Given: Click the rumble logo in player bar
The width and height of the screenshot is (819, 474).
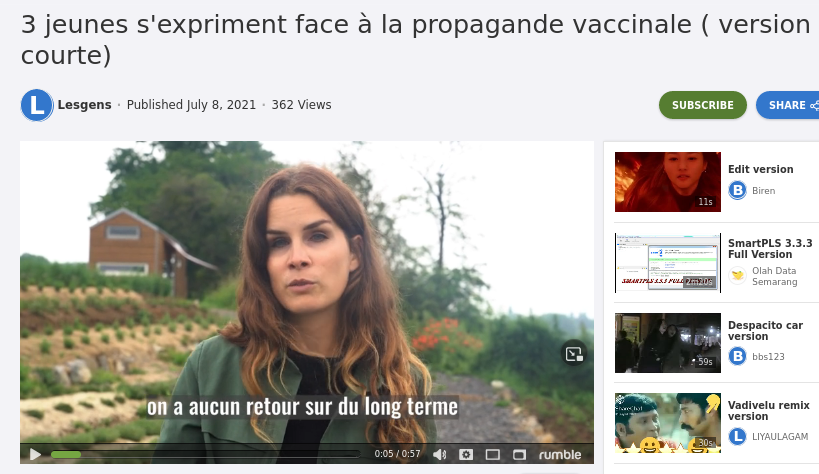Looking at the screenshot, I should [x=560, y=455].
